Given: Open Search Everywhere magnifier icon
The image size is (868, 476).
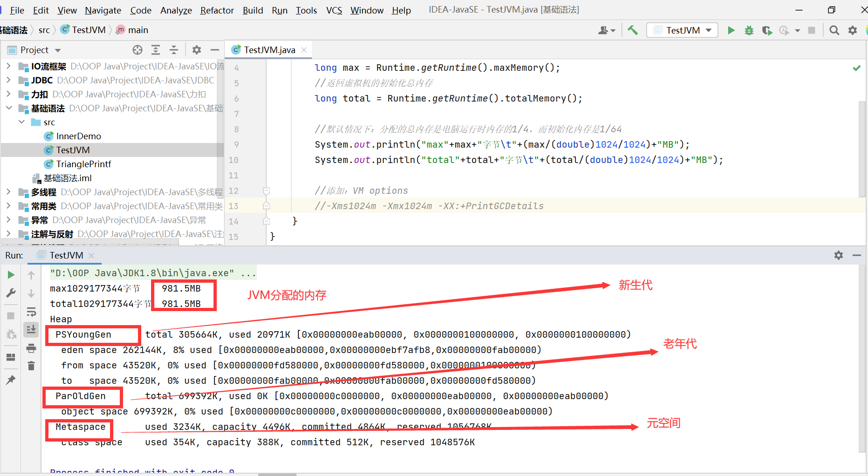Looking at the screenshot, I should pyautogui.click(x=834, y=30).
